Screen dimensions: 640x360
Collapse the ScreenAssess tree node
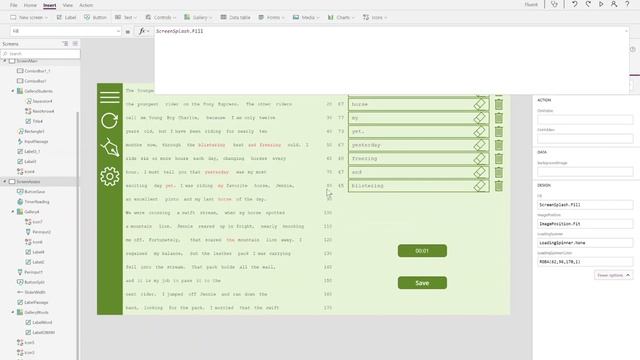click(x=5, y=182)
